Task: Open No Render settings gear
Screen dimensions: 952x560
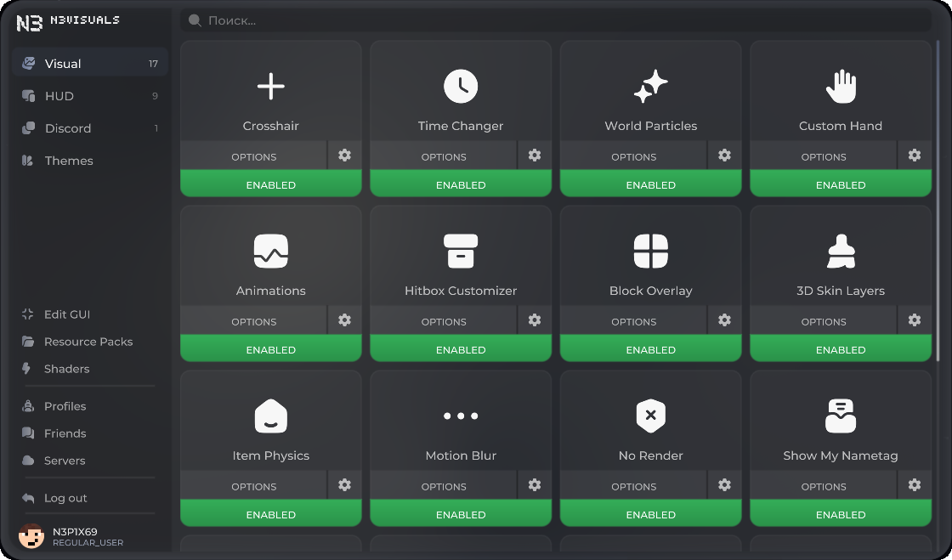Action: (x=724, y=485)
